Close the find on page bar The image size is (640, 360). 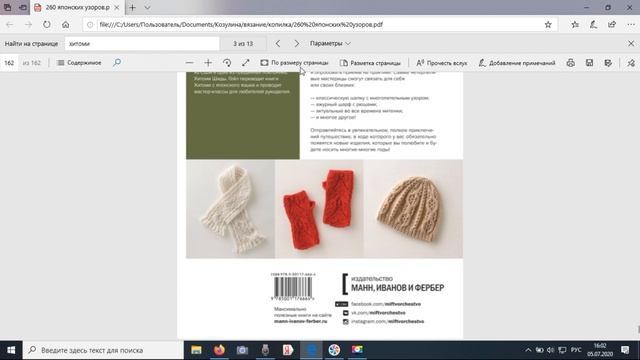(631, 43)
